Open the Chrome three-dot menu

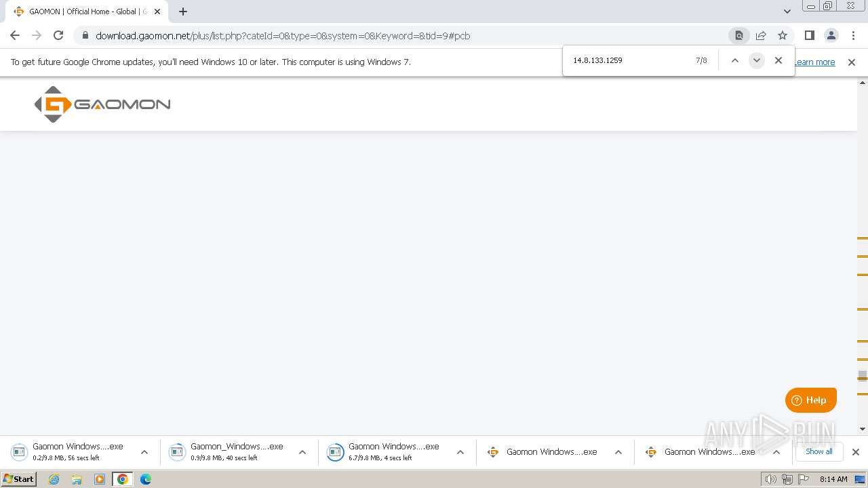click(853, 35)
